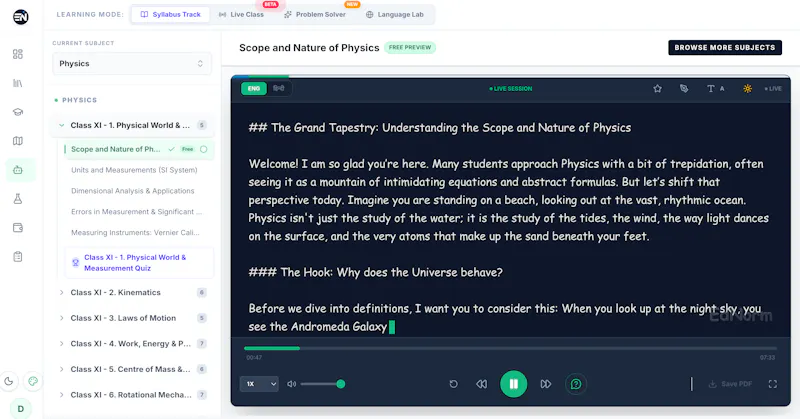Expand Class XI - 4. Work, Energy chapter

(x=132, y=344)
